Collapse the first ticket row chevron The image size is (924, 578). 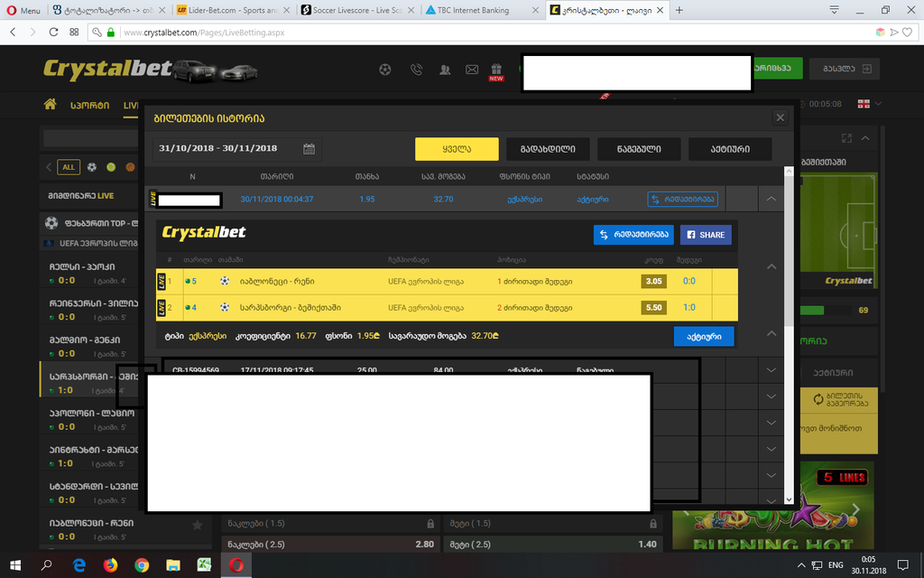(771, 200)
